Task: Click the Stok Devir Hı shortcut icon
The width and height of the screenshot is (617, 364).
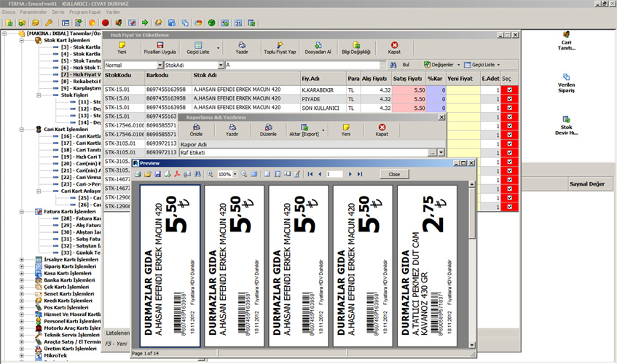Action: coord(566,119)
